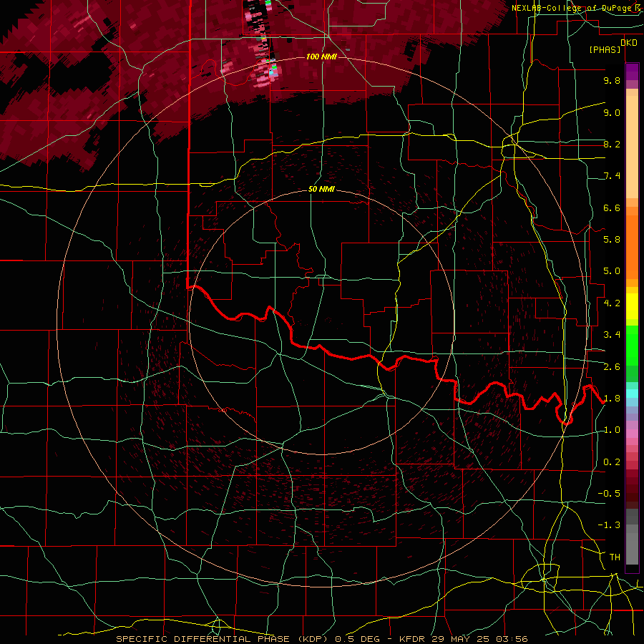Click the 8.2 value on the color scale
This screenshot has height=644, width=644.
coord(612,144)
